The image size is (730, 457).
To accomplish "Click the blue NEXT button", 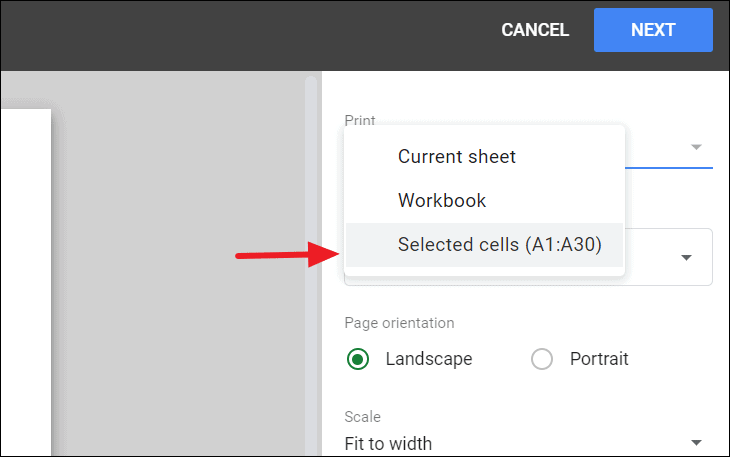I will point(653,30).
